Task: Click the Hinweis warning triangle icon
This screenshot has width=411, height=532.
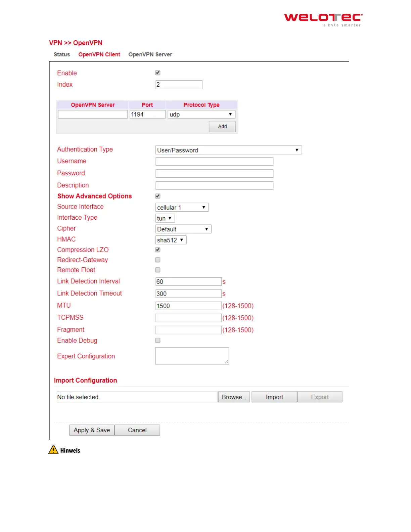Action: pos(53,449)
